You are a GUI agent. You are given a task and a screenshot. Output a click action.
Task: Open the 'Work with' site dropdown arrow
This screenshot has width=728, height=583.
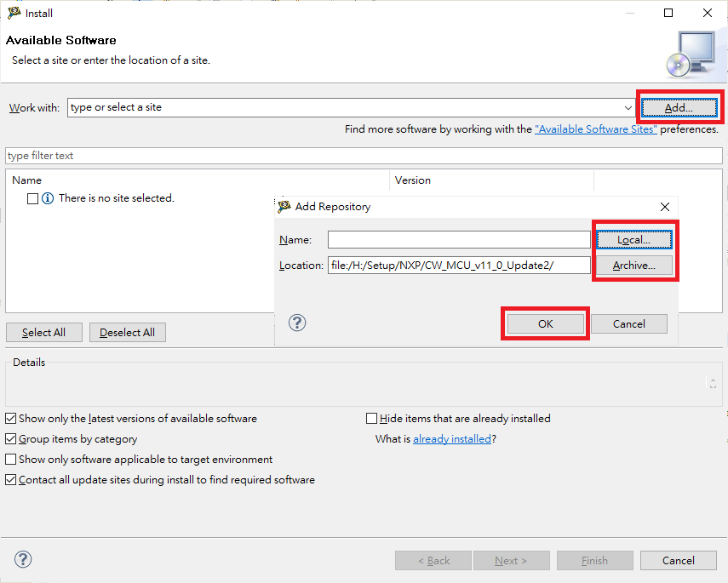pyautogui.click(x=628, y=108)
